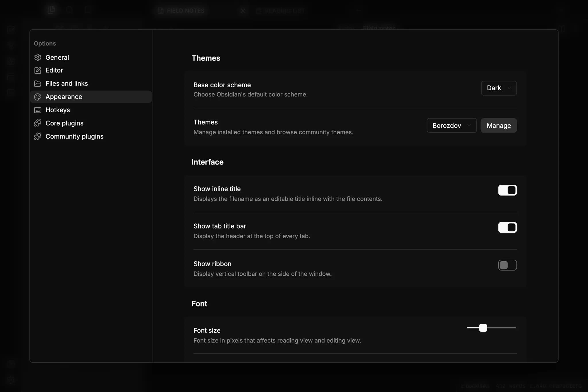Click the Community plugins puzzle icon

[38, 136]
